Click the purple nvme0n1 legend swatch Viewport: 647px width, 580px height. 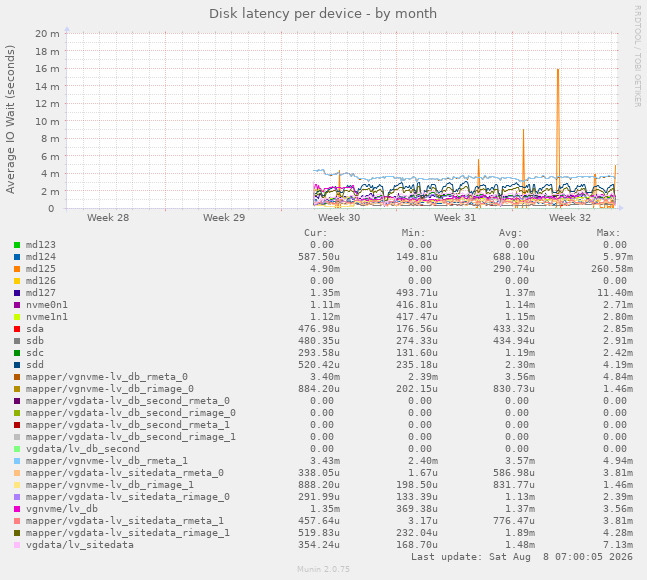point(17,305)
